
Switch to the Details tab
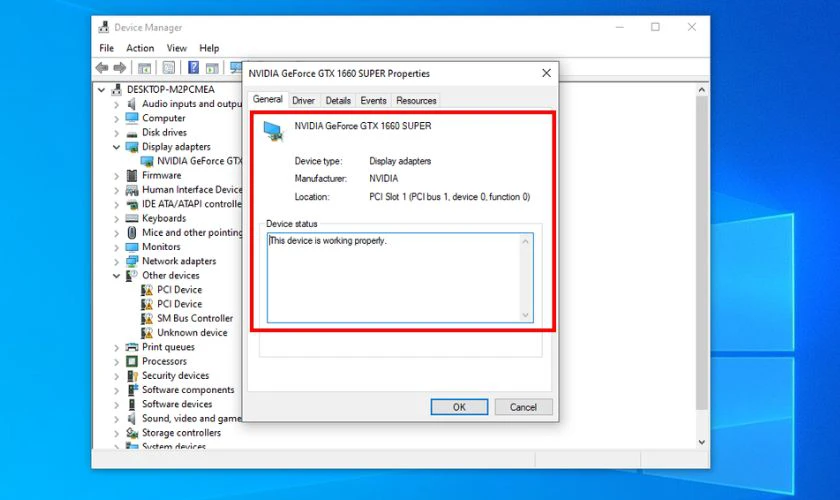tap(338, 101)
